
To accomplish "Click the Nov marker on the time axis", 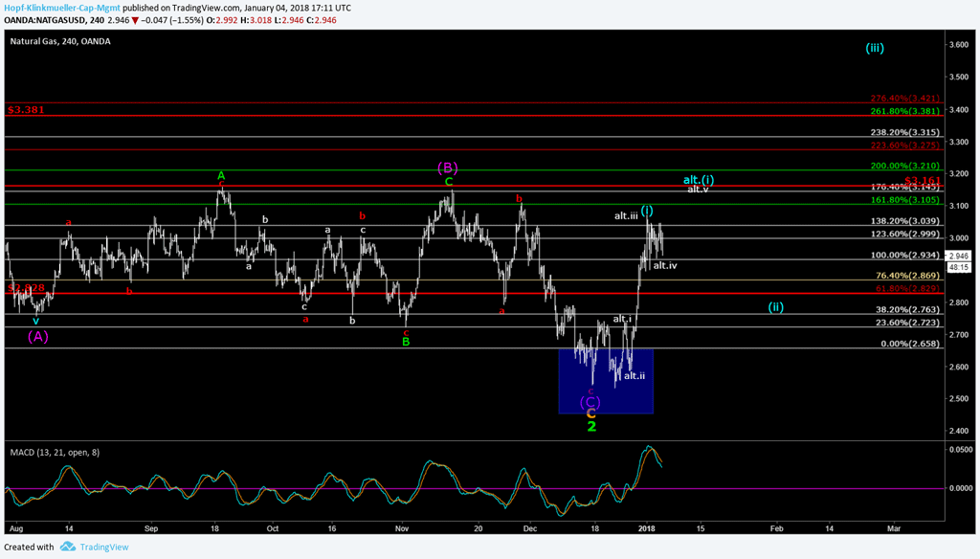I will point(401,527).
